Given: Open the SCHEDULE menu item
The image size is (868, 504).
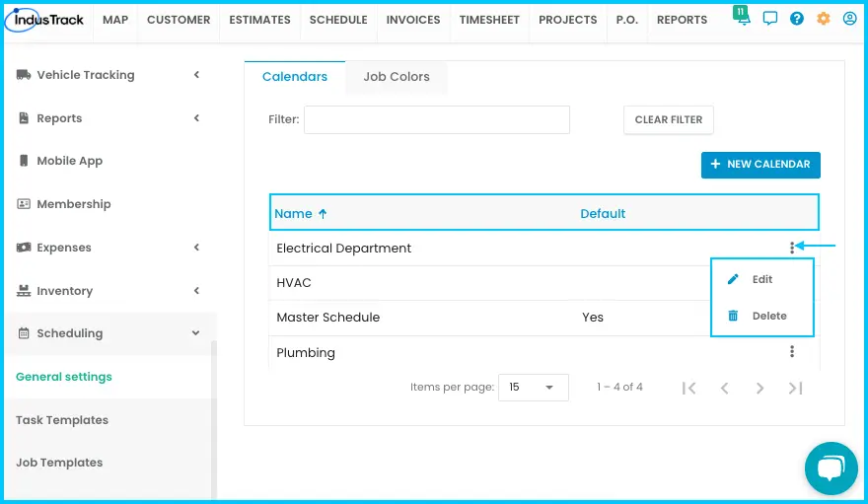Looking at the screenshot, I should (338, 20).
